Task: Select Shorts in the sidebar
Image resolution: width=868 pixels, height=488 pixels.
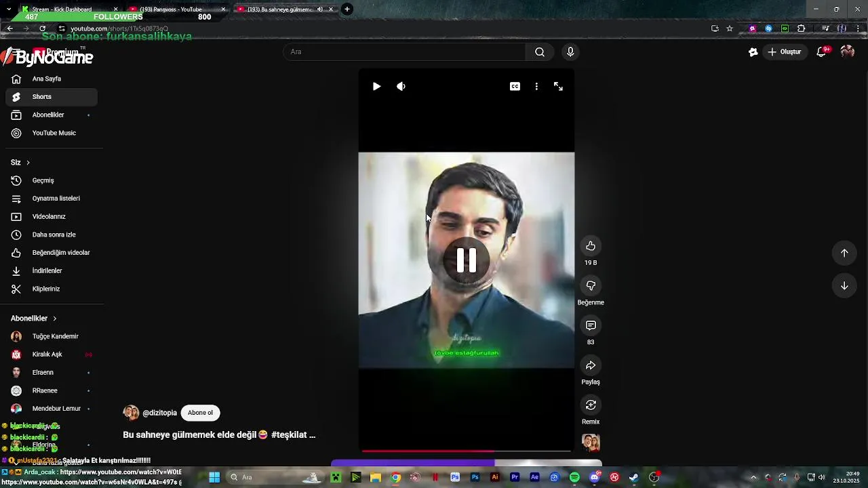Action: pos(52,97)
